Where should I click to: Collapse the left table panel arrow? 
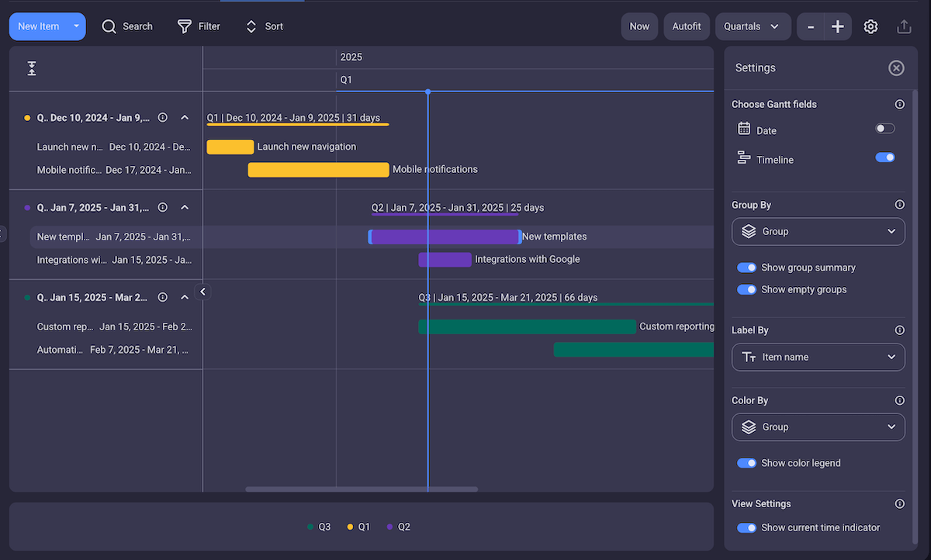pos(202,292)
